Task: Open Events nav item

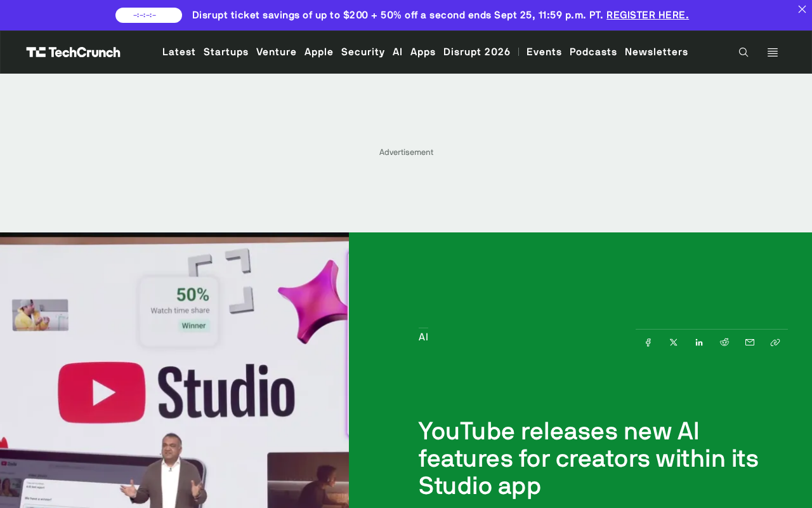Action: click(544, 52)
